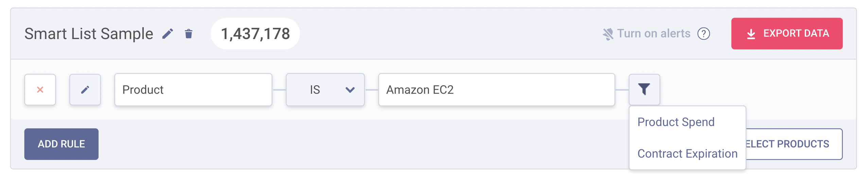
Task: Click the trash icon to delete list
Action: (189, 34)
